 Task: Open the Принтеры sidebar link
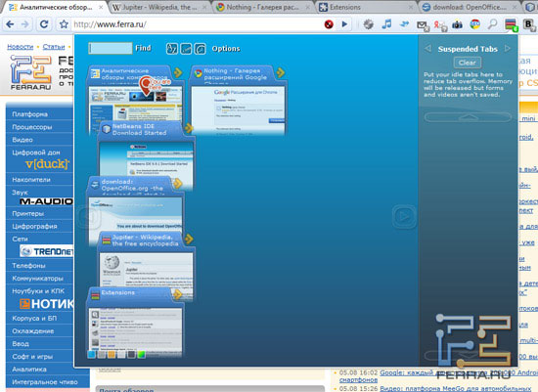click(x=28, y=214)
